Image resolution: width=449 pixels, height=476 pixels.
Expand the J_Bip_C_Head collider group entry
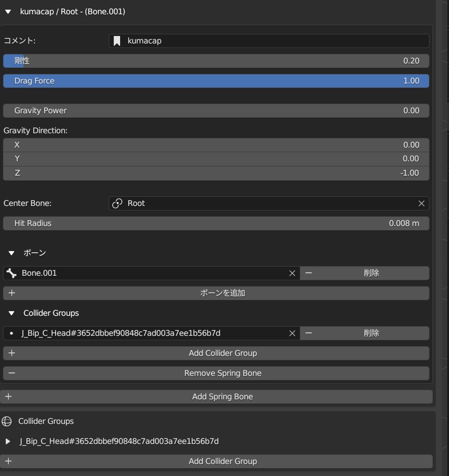click(x=8, y=441)
